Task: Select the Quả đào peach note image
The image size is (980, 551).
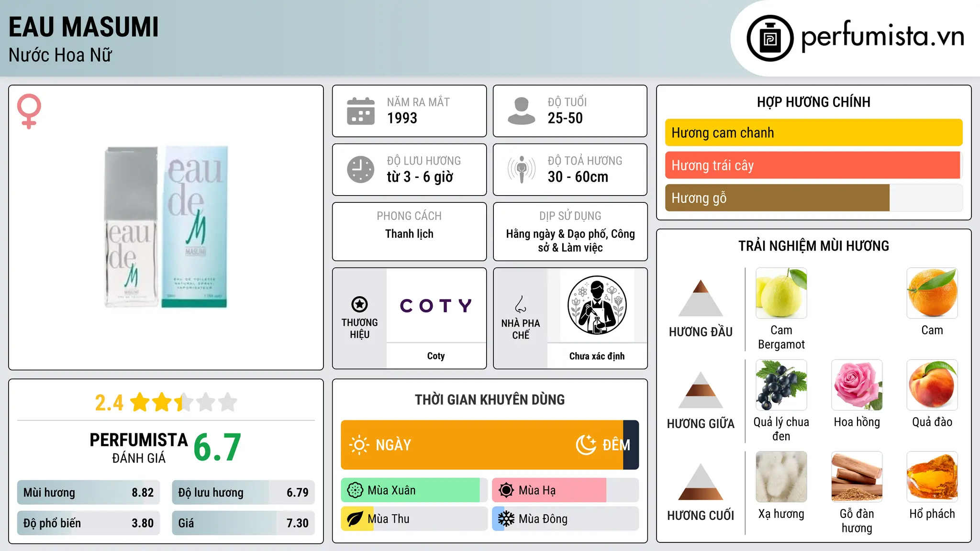Action: pos(932,385)
